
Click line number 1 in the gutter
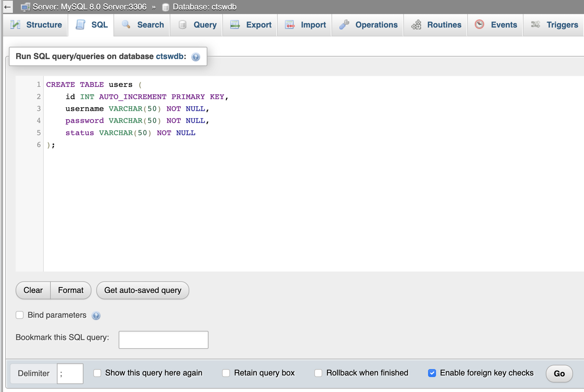pyautogui.click(x=38, y=84)
